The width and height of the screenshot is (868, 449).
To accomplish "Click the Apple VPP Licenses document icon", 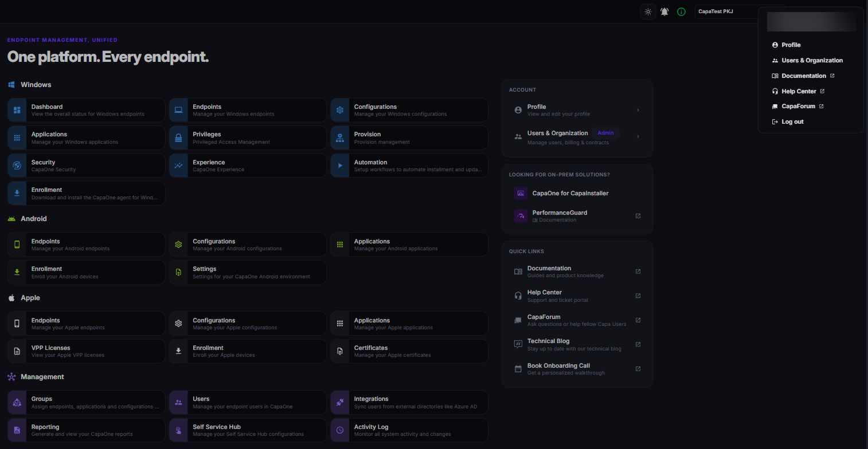I will tap(17, 351).
